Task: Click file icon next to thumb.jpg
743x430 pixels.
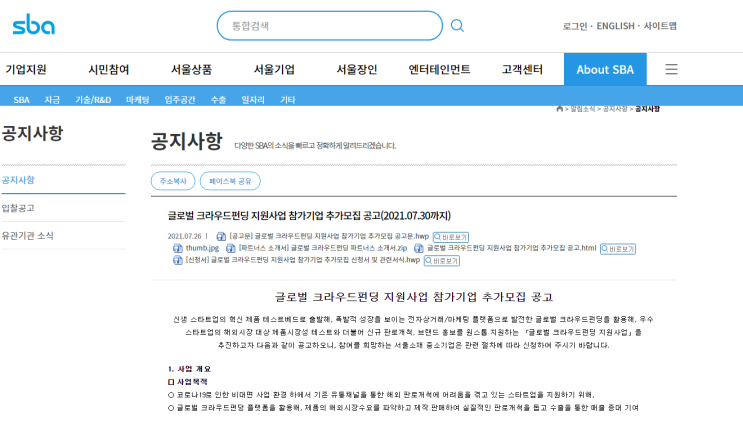Action: [178, 248]
